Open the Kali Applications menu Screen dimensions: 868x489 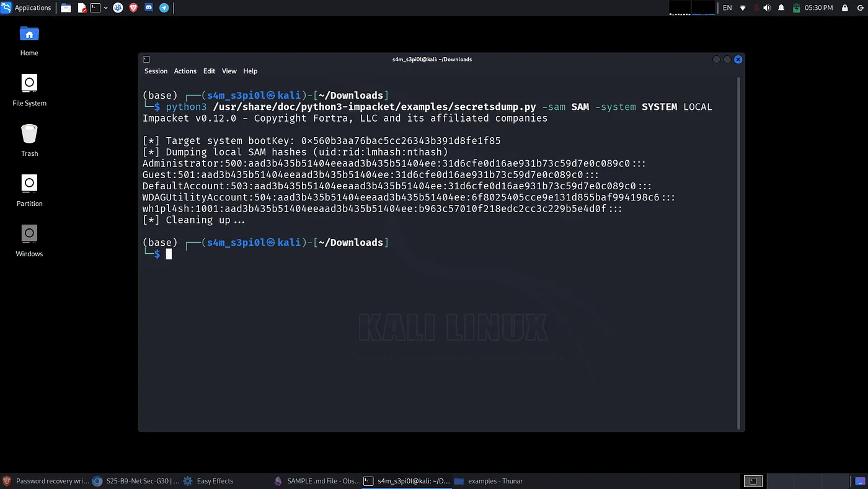pos(26,8)
